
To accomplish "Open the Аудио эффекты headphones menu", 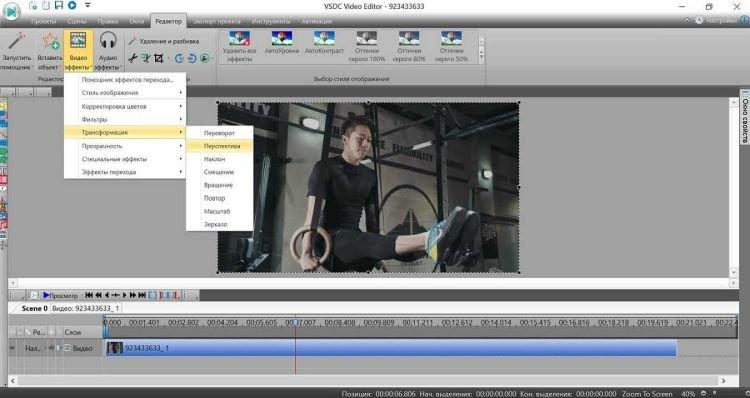I will (108, 50).
